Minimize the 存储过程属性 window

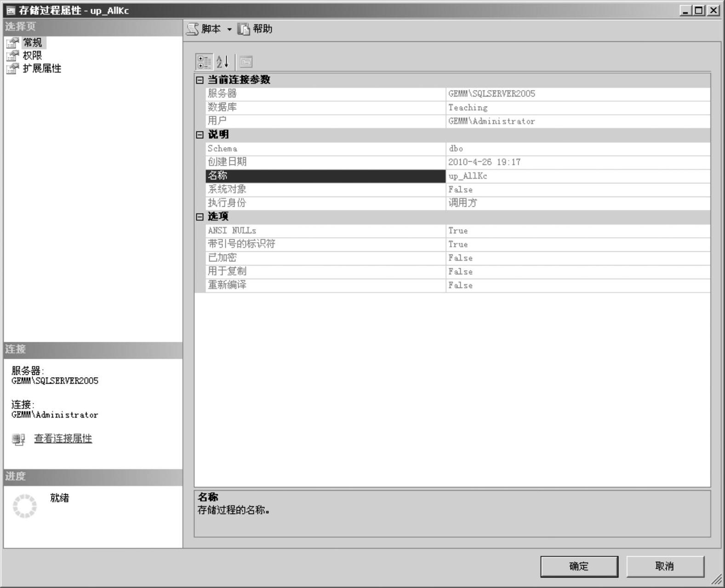686,10
